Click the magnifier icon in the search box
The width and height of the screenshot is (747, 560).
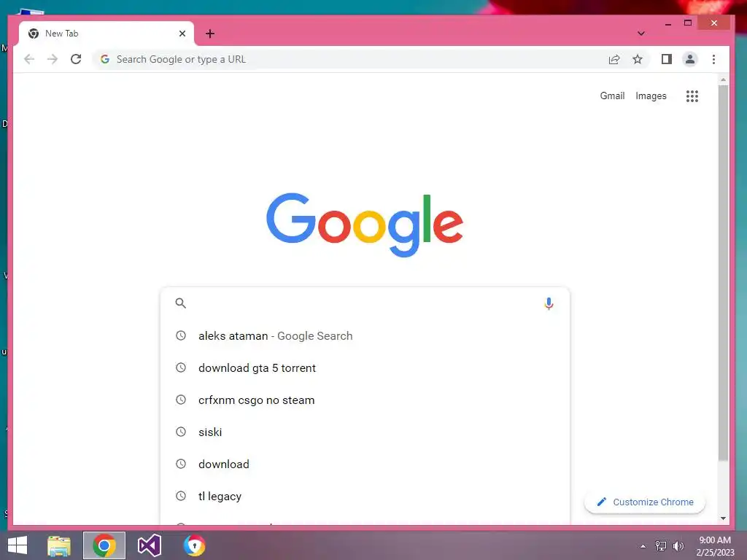coord(181,303)
